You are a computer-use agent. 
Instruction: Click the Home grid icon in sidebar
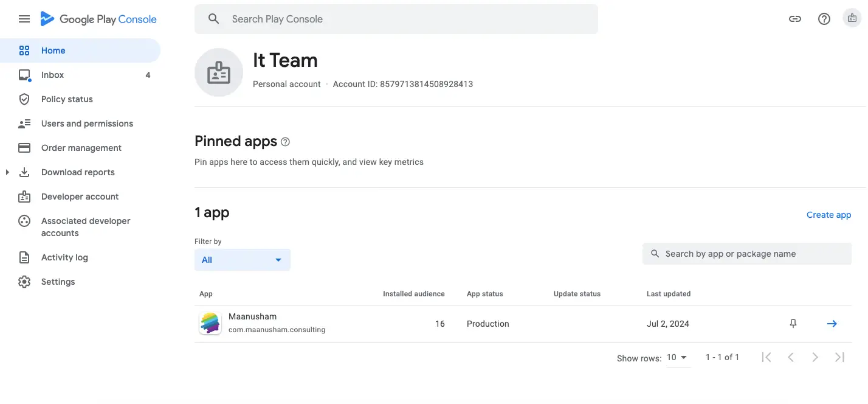point(24,50)
